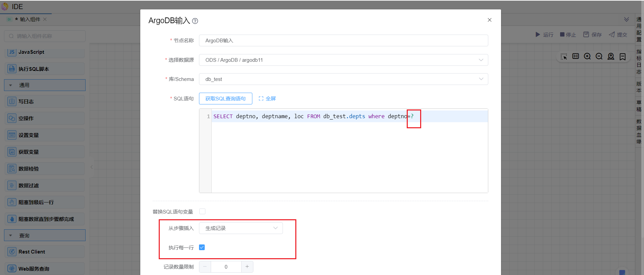Screen dimensions: 644x275
Task: Click the 提交 submit icon
Action: point(612,35)
